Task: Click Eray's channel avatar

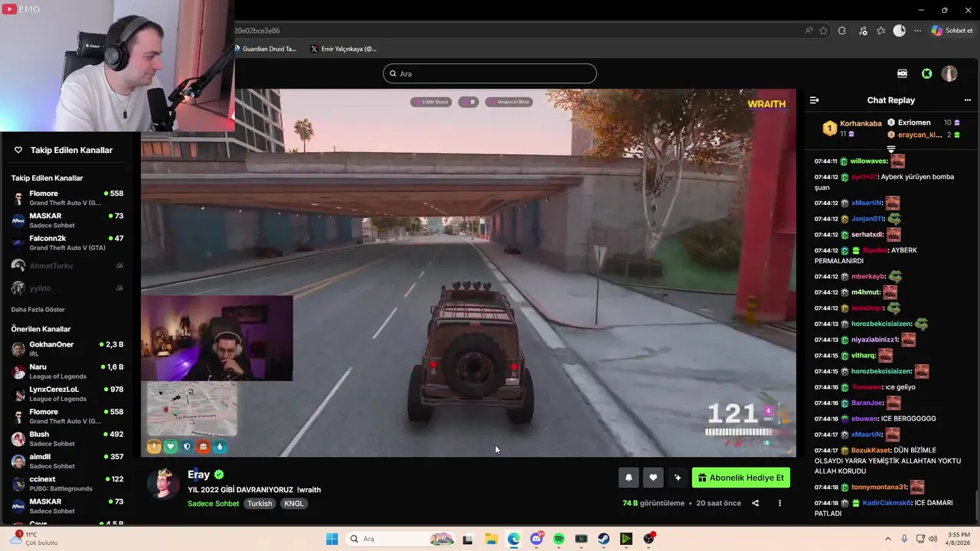Action: click(x=163, y=483)
